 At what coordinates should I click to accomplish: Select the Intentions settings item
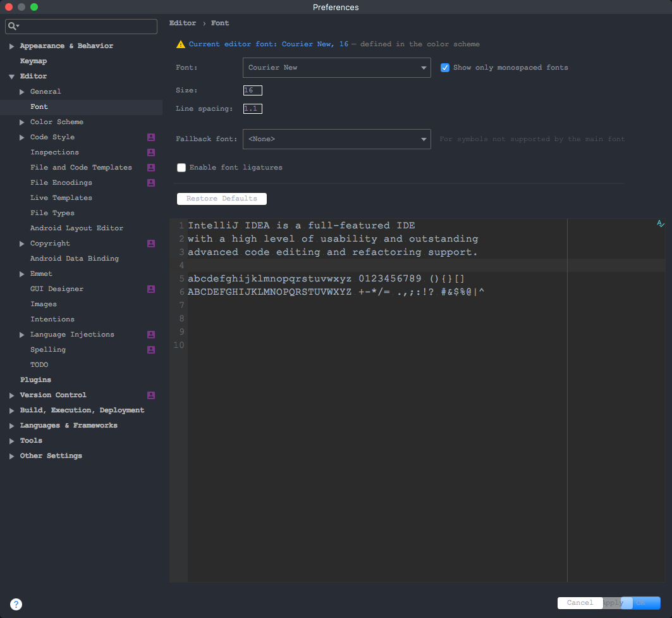point(52,319)
